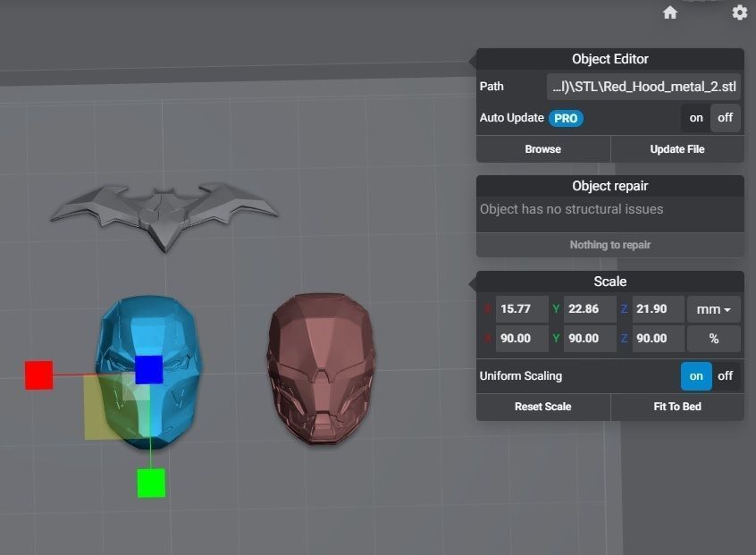Click the Z size field 21.90
This screenshot has width=756, height=555.
658,309
